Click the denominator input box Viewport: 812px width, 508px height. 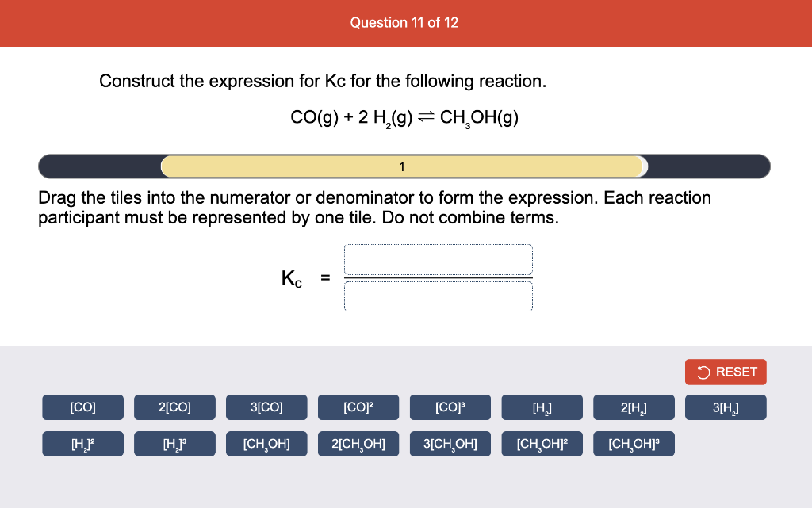click(438, 296)
